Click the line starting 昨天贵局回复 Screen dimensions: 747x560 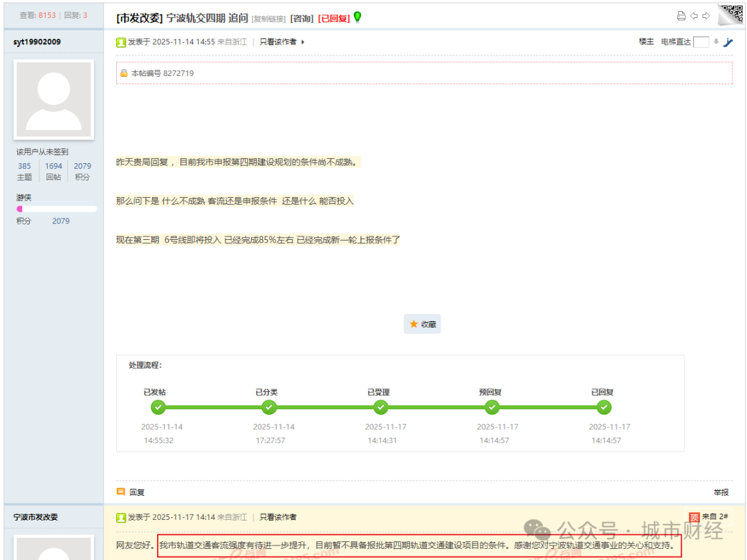(238, 162)
